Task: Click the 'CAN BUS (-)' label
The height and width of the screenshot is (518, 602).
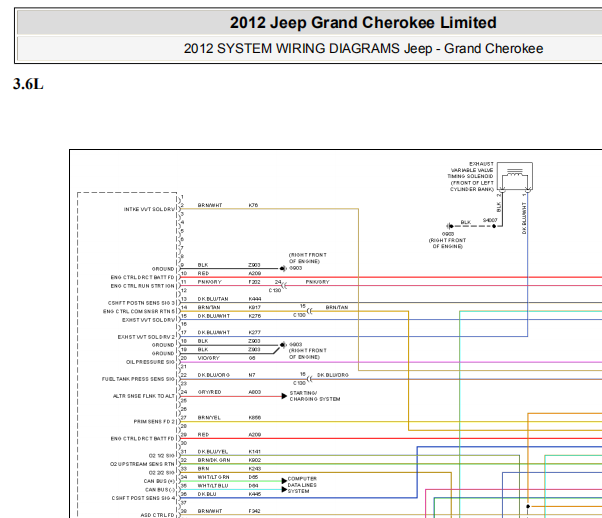Action: 160,490
